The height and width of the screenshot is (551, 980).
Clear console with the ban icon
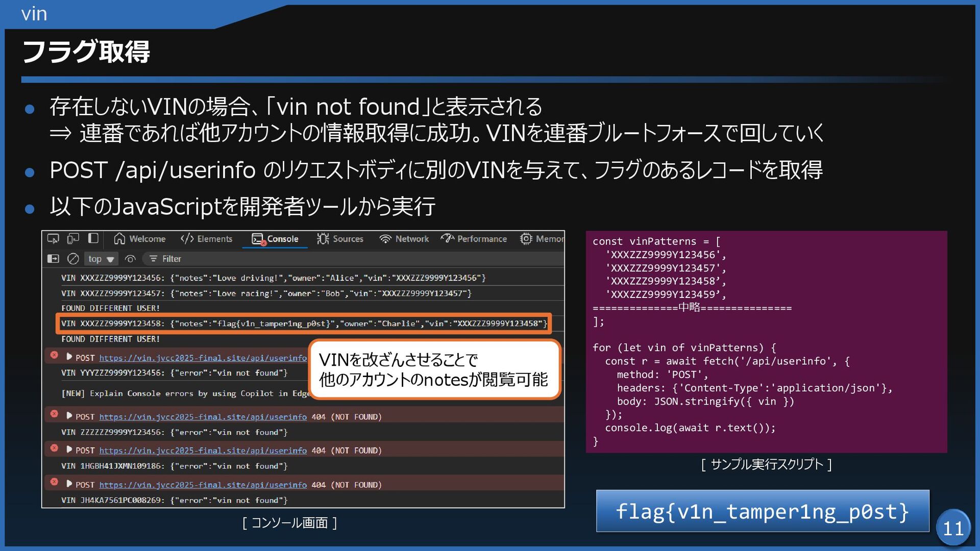(x=73, y=259)
